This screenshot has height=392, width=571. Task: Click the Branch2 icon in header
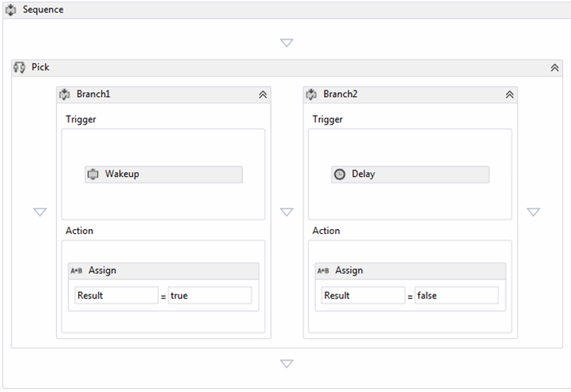(x=312, y=95)
